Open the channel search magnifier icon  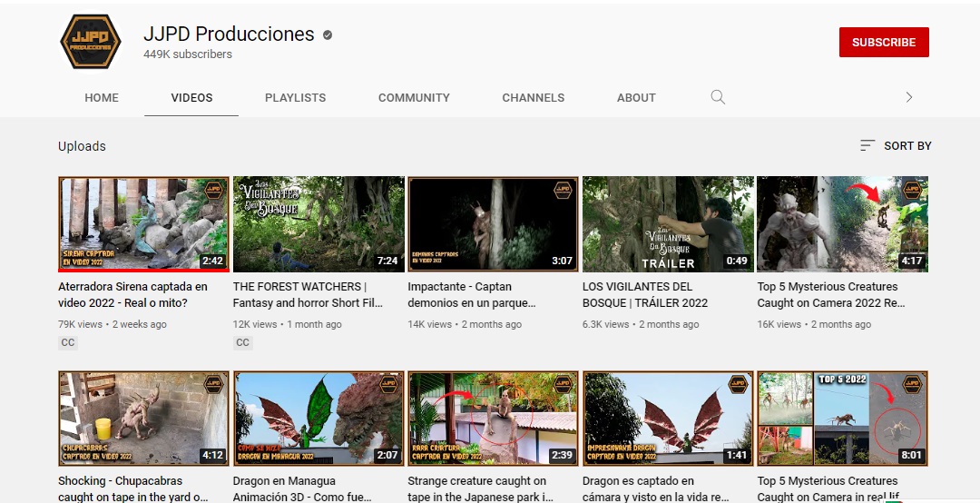pos(718,97)
